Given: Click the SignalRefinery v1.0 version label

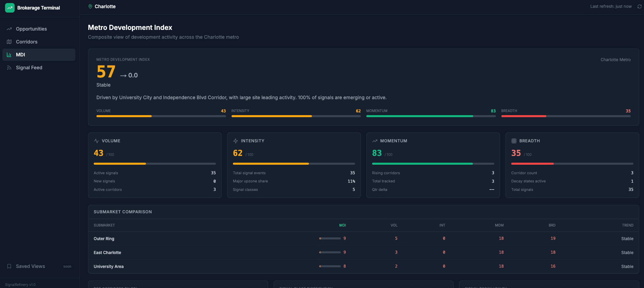Looking at the screenshot, I should click(20, 285).
